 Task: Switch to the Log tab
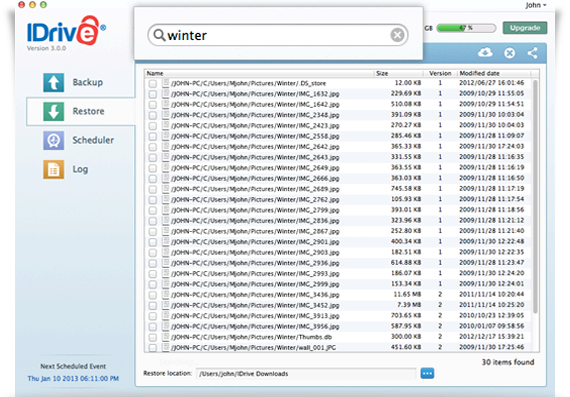click(x=81, y=169)
